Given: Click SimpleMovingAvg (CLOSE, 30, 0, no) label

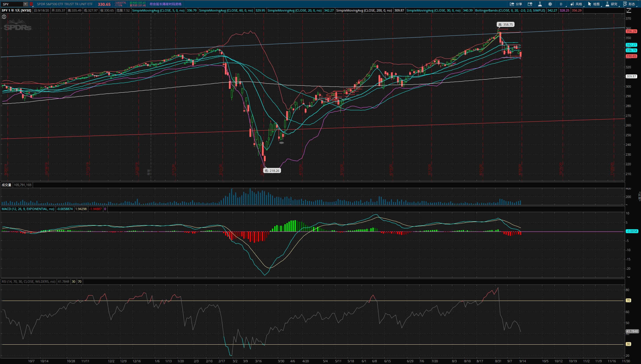Looking at the screenshot, I should [x=434, y=10].
